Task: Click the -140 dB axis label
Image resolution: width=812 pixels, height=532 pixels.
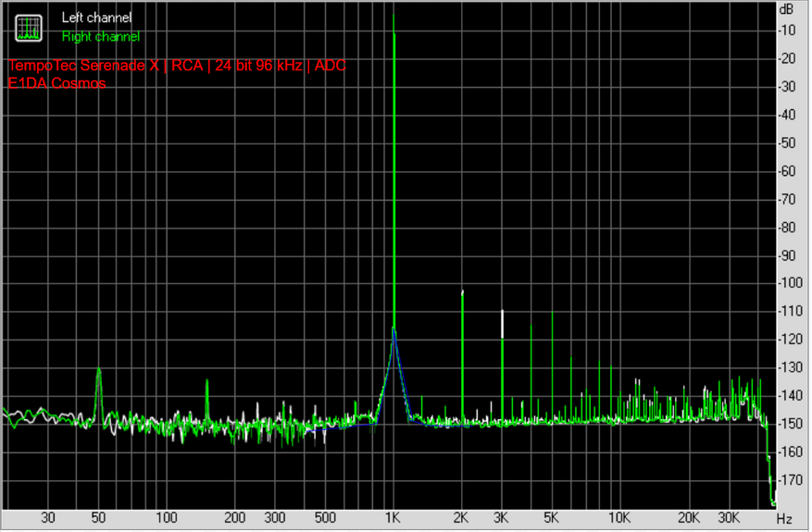Action: (791, 396)
